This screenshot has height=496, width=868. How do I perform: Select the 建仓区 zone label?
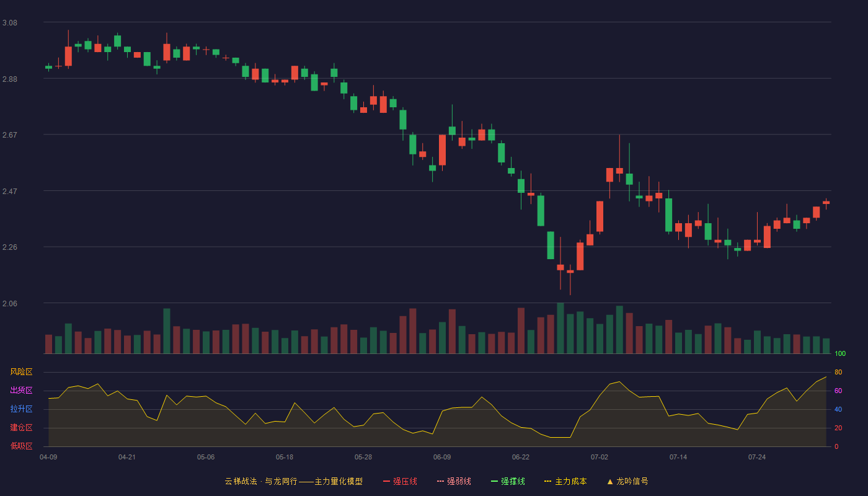[x=22, y=428]
